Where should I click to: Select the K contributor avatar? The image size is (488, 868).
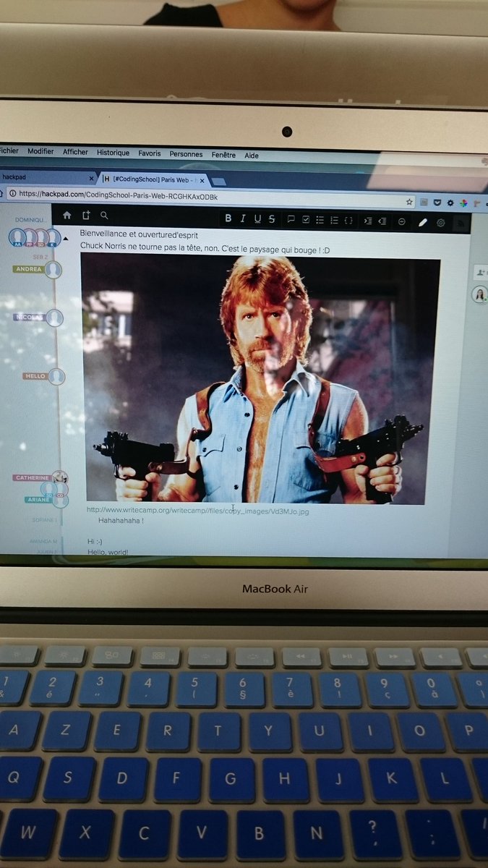point(53,238)
